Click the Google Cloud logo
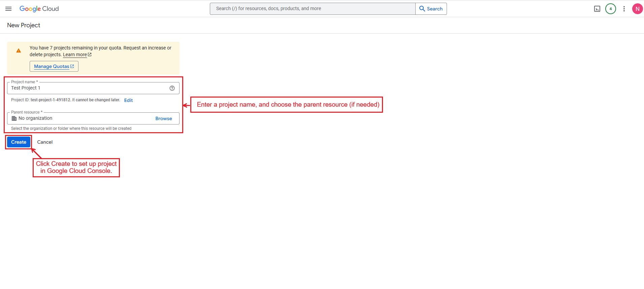Screen dimensions: 644x289 click(39, 9)
